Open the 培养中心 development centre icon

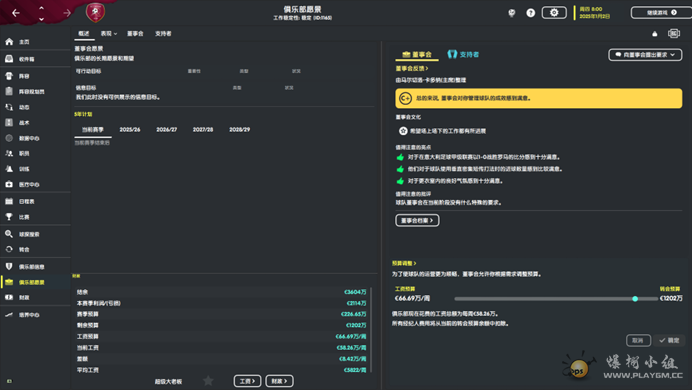[x=9, y=315]
